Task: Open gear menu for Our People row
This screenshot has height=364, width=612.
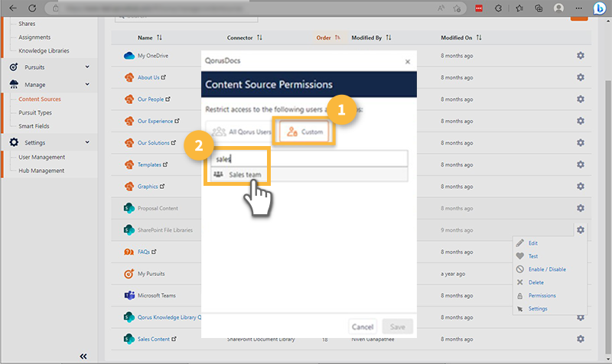Action: tap(581, 99)
